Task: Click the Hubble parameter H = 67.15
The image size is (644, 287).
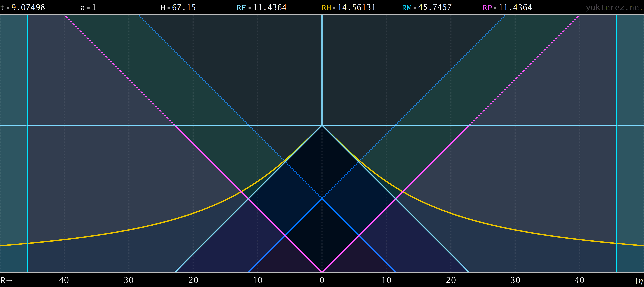Action: point(178,8)
